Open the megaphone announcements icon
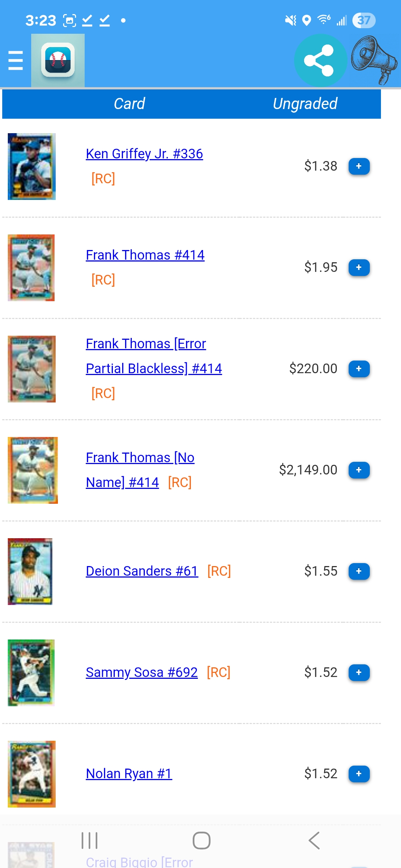Image resolution: width=401 pixels, height=868 pixels. (x=374, y=60)
